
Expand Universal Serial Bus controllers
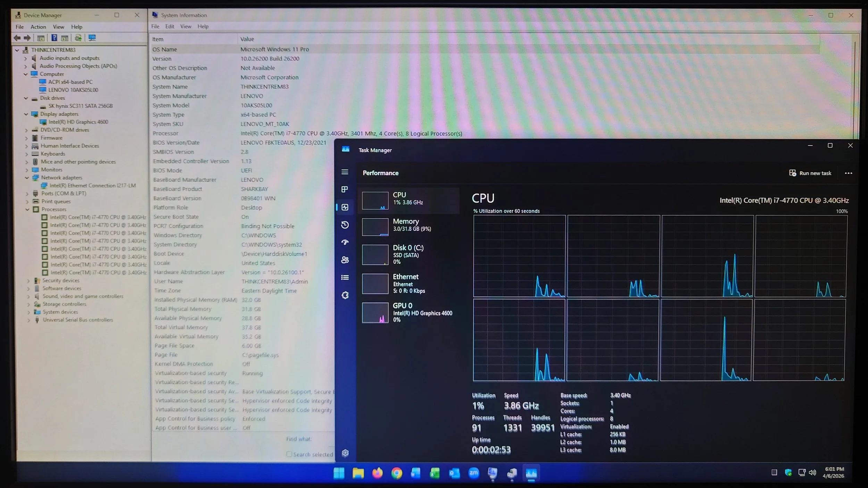(x=29, y=320)
